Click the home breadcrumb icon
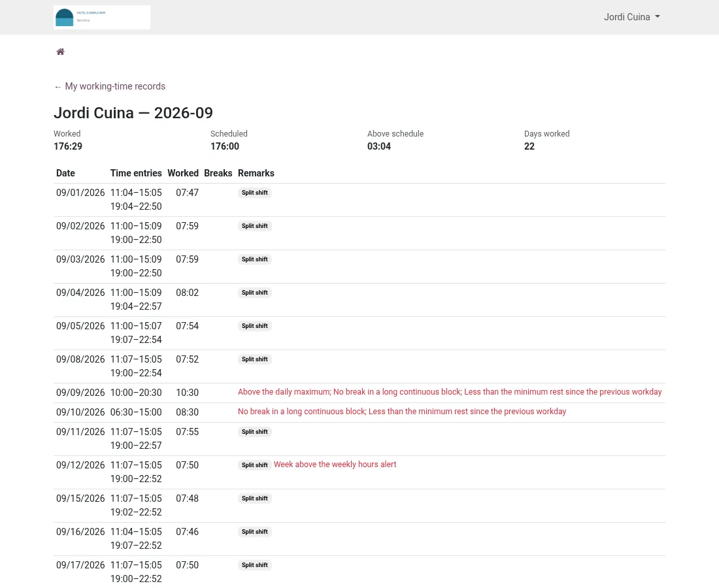 60,52
